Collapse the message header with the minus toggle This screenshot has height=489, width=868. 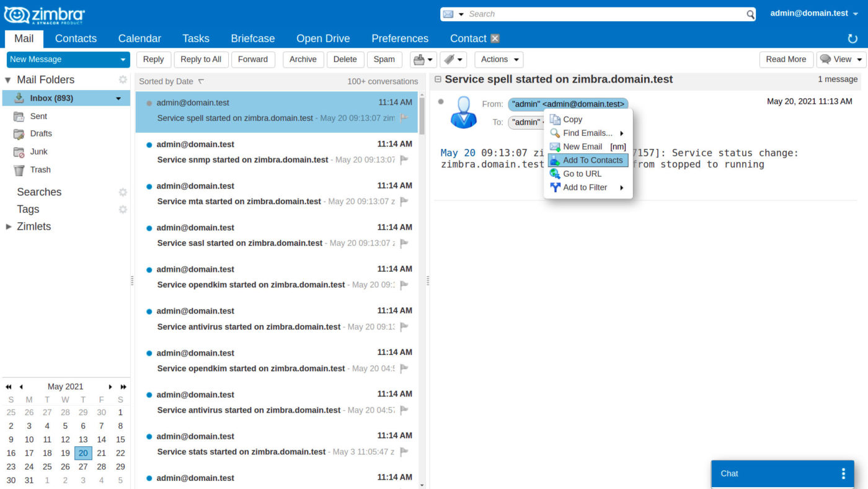[x=438, y=79]
